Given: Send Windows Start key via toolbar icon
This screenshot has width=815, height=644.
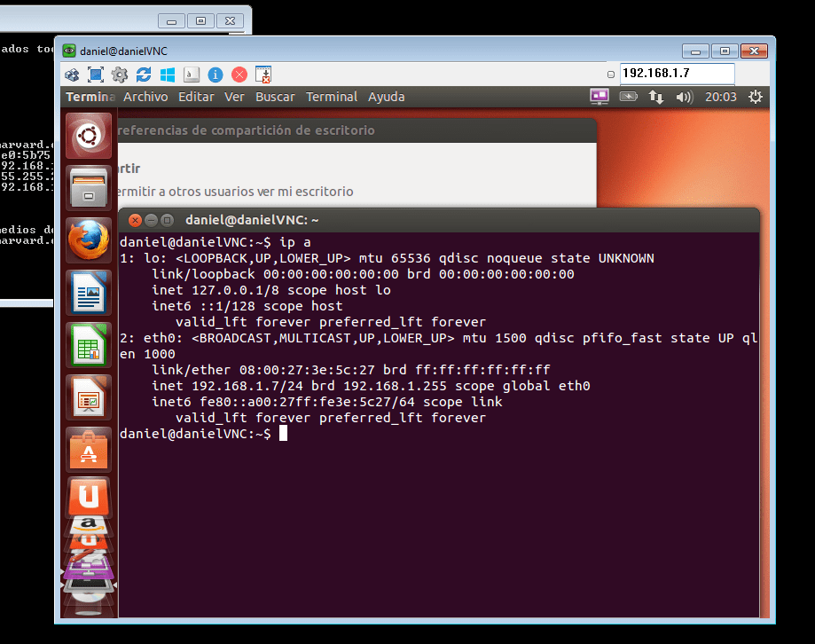Looking at the screenshot, I should click(168, 75).
